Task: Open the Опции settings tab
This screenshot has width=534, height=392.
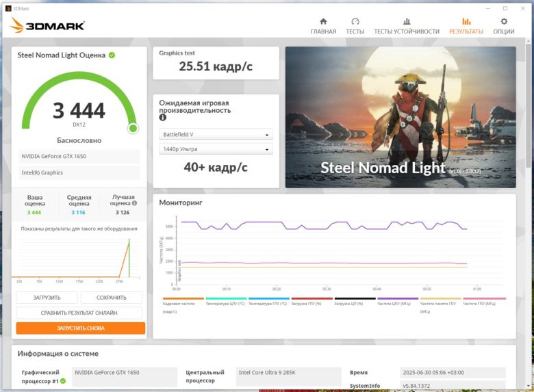Action: (504, 26)
